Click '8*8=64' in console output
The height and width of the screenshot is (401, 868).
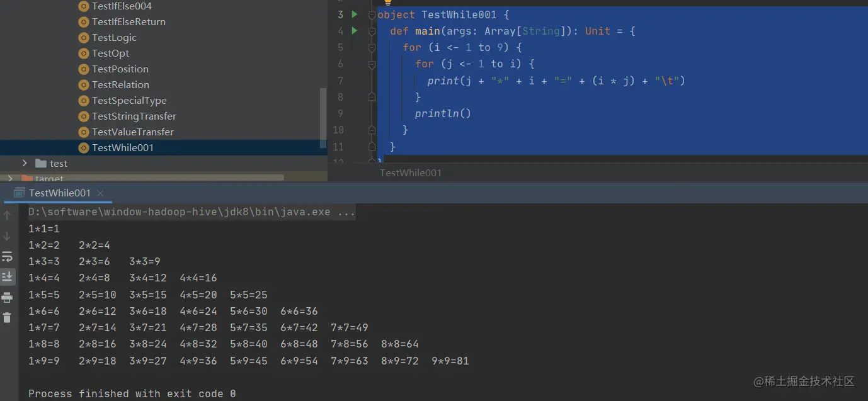tap(399, 344)
